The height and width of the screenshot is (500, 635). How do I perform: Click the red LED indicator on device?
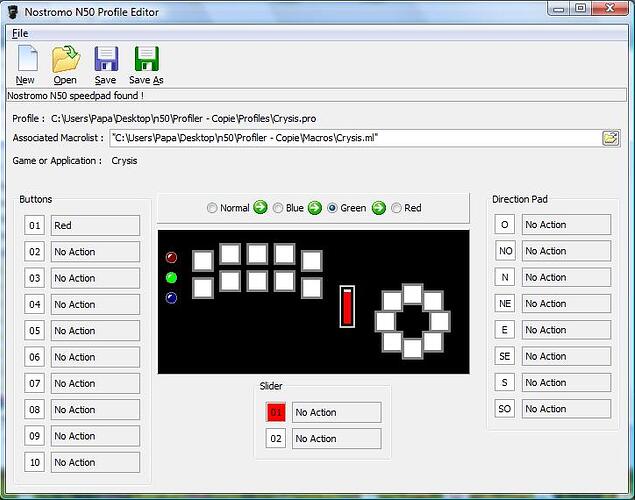click(x=171, y=258)
